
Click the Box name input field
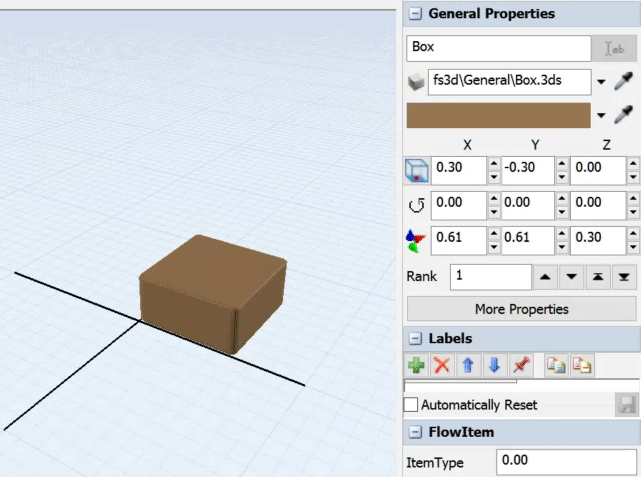click(498, 47)
